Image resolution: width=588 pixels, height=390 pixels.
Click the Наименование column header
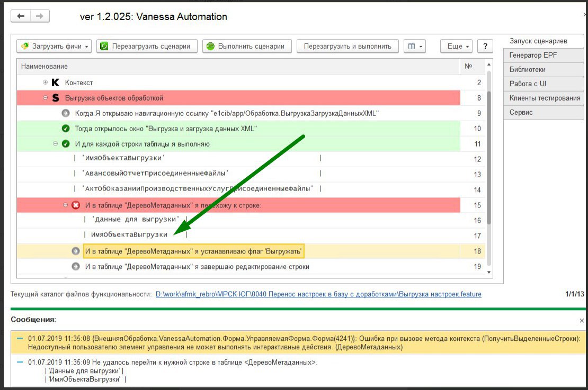pyautogui.click(x=238, y=66)
